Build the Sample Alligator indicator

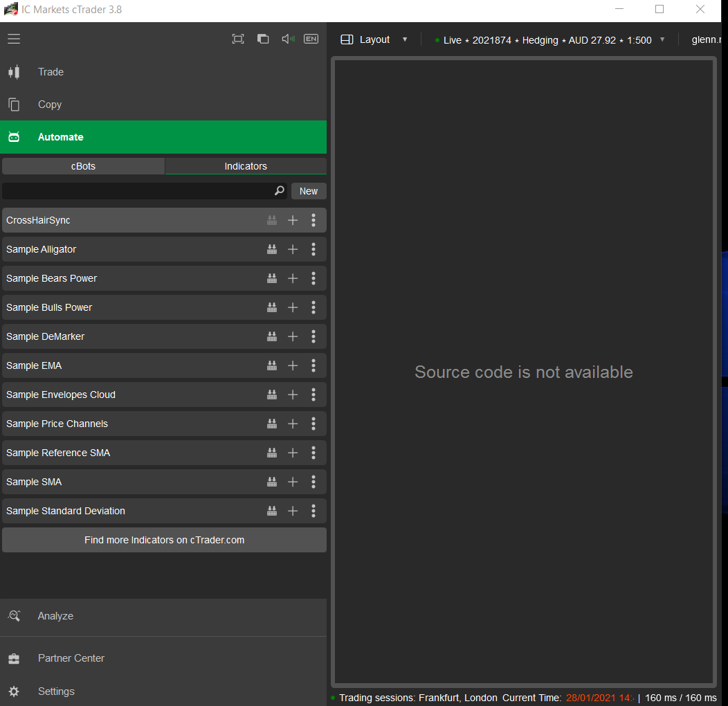tap(272, 249)
